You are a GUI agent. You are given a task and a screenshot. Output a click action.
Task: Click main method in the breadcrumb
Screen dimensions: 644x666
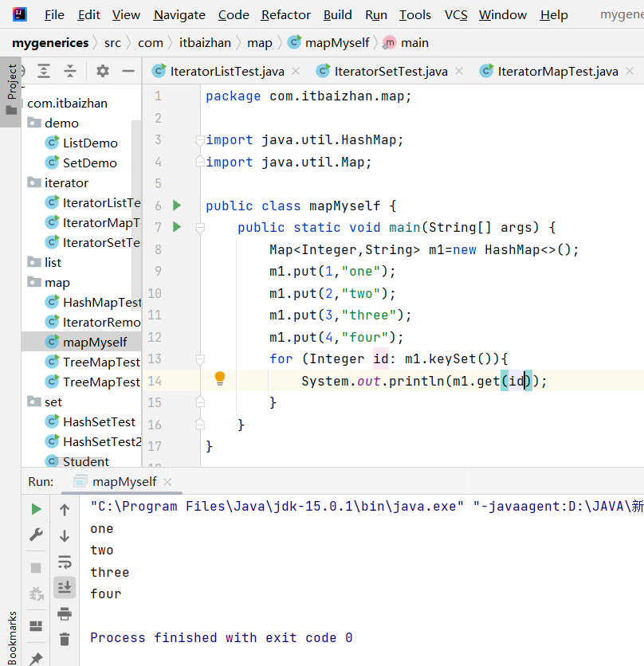(406, 43)
